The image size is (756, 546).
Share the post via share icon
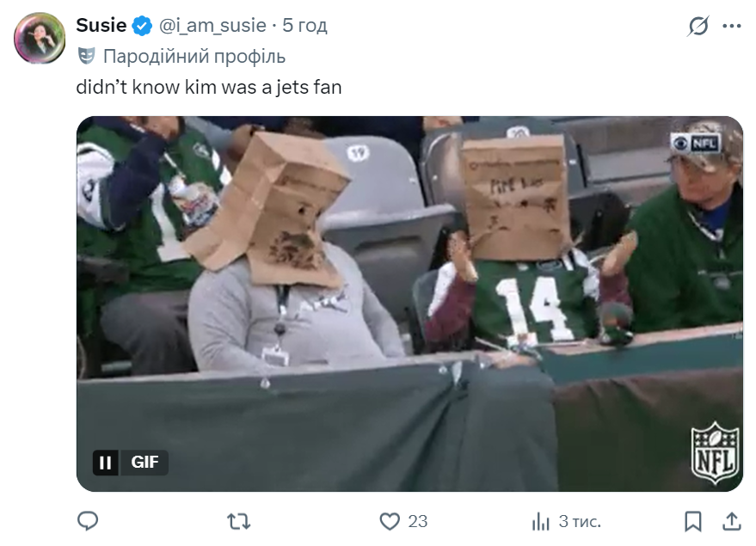point(731,521)
